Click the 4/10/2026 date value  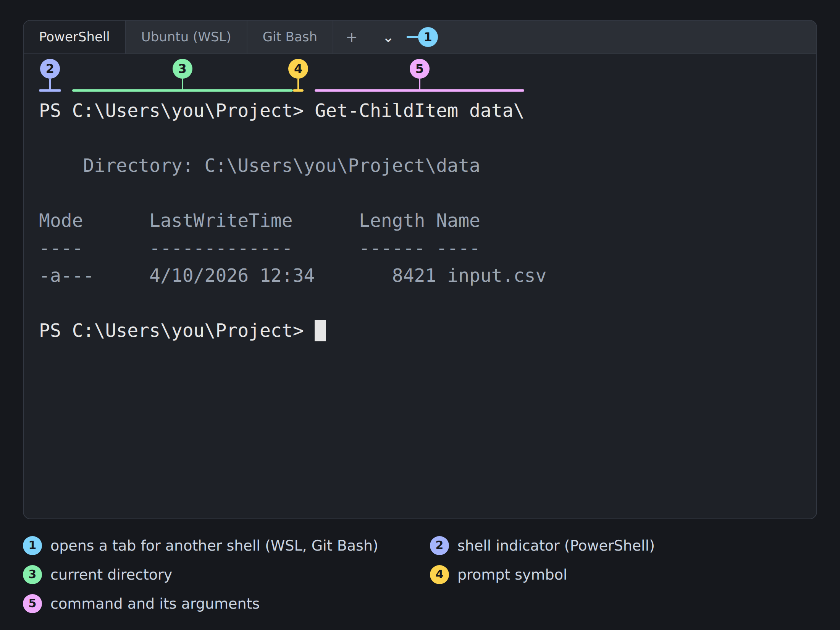199,276
